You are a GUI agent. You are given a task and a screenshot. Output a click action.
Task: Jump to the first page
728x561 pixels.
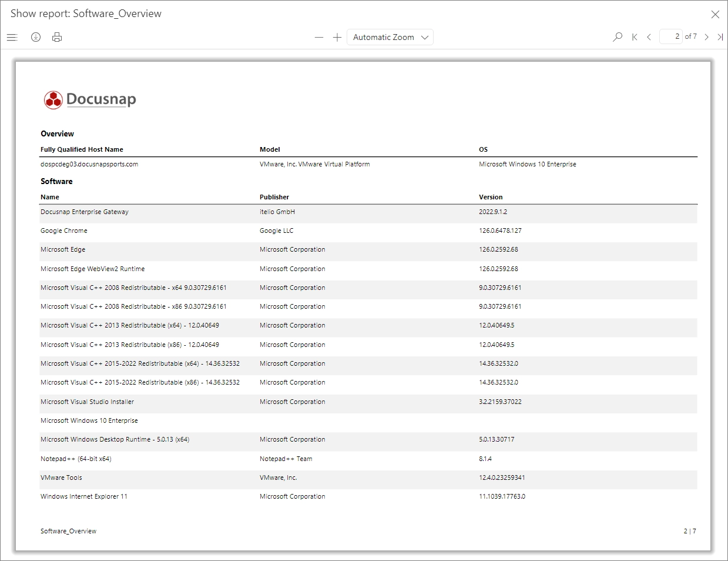point(634,36)
